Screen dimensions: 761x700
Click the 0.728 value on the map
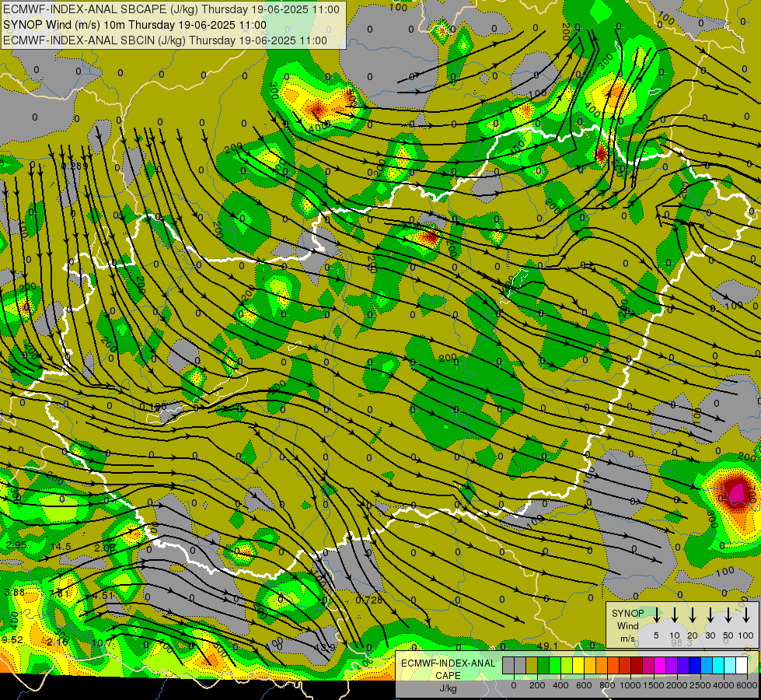point(369,600)
